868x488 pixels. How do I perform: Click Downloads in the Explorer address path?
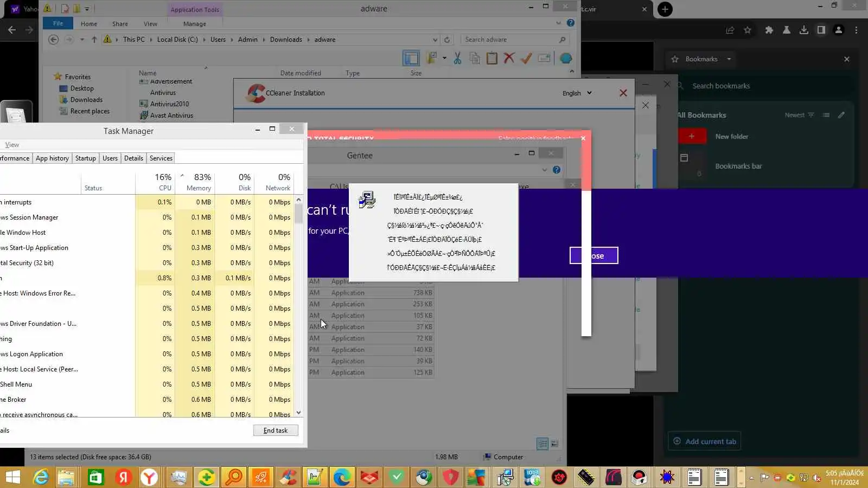click(x=286, y=40)
